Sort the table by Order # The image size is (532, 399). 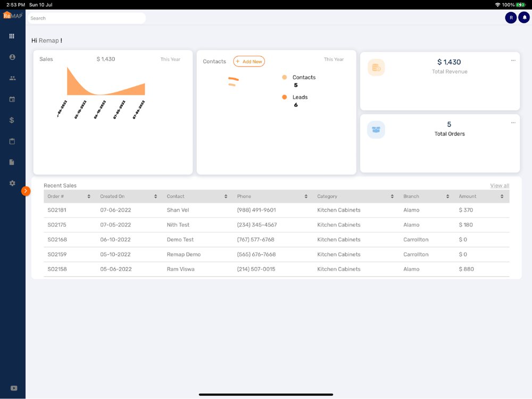89,196
